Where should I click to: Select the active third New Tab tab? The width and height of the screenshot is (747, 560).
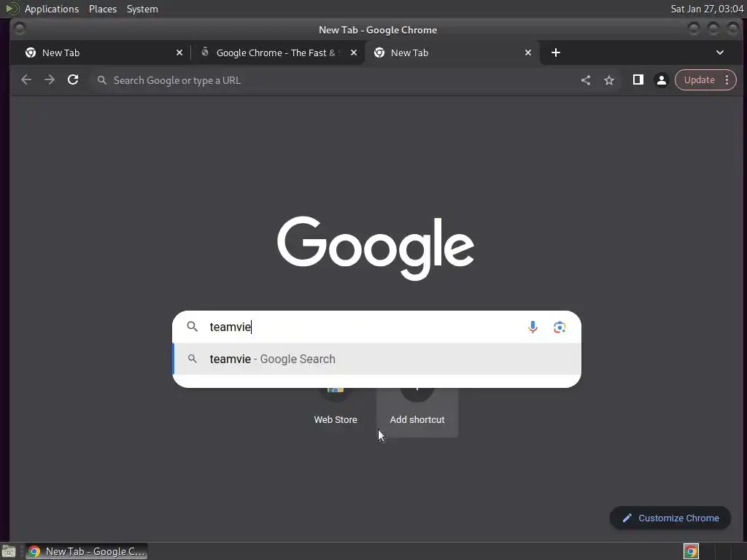pyautogui.click(x=450, y=52)
